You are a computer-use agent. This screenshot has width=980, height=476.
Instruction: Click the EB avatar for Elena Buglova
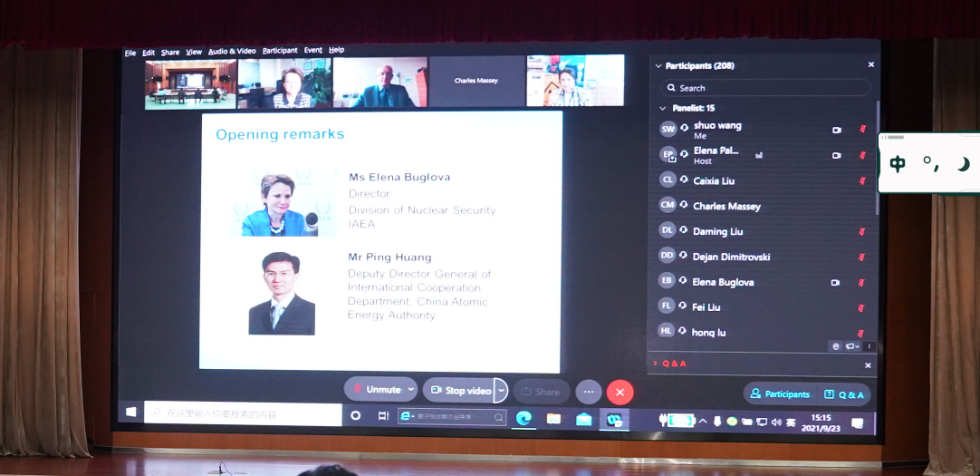coord(667,281)
